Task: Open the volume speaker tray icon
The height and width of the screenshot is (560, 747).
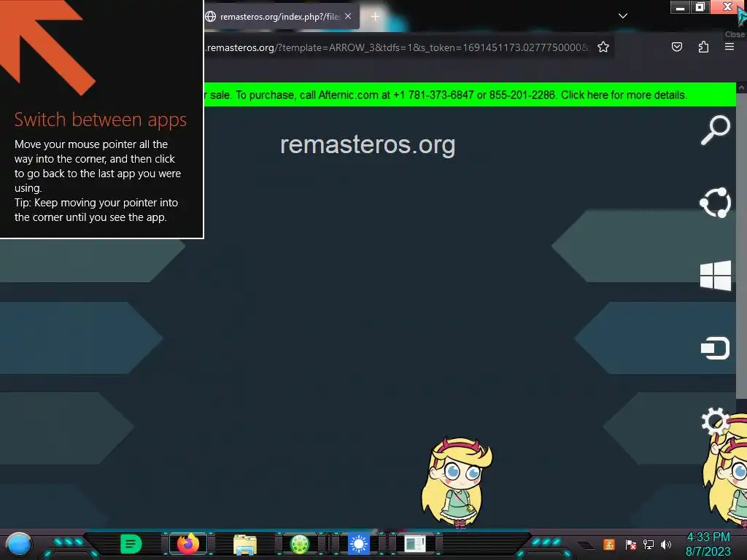Action: pyautogui.click(x=666, y=544)
